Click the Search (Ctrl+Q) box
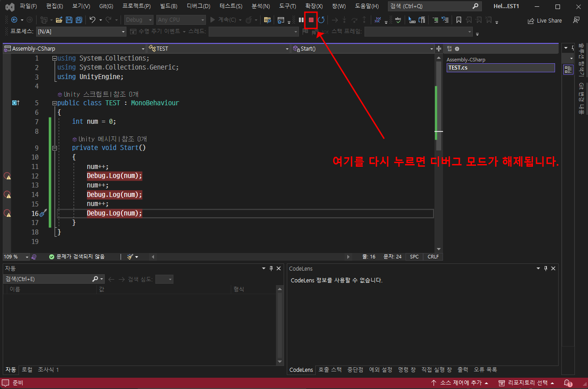The image size is (588, 389). 434,6
